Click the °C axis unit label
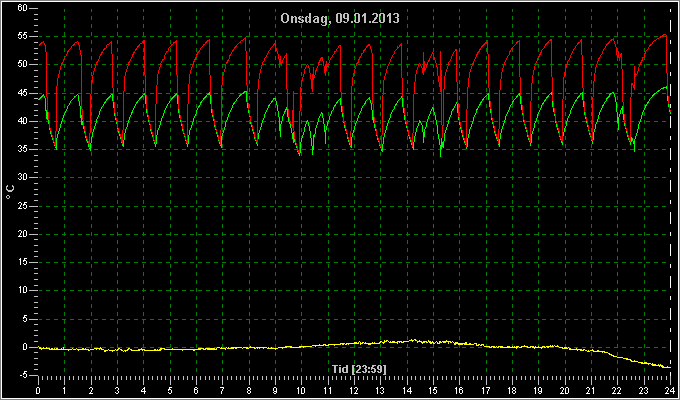The height and width of the screenshot is (400, 680). pyautogui.click(x=10, y=192)
